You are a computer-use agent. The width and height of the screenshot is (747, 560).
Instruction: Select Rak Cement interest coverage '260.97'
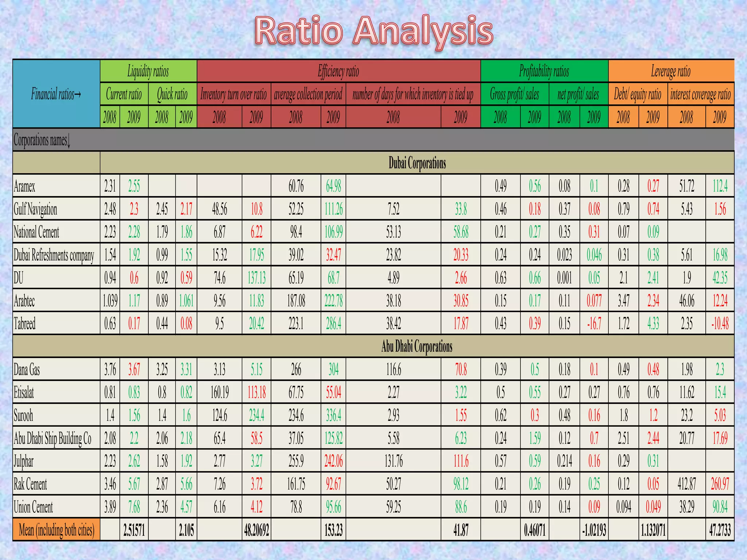720,484
